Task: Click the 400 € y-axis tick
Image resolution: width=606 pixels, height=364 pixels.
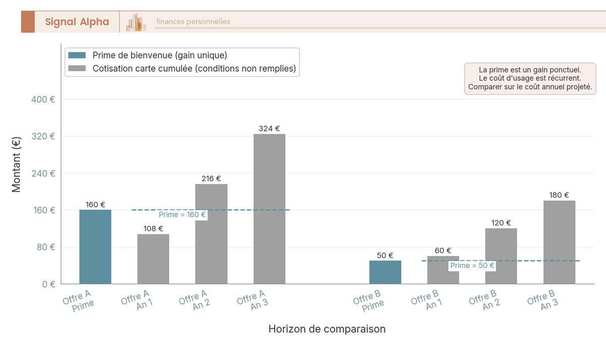Action: 43,99
